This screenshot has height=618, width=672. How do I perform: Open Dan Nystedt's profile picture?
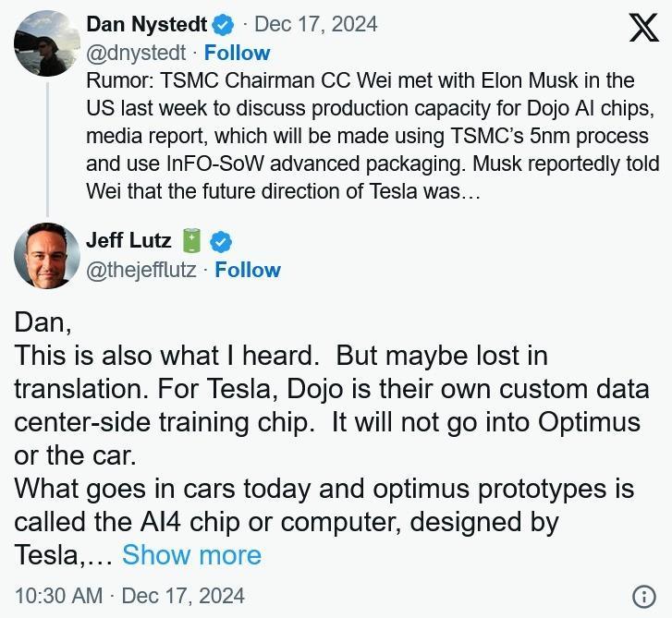(x=47, y=42)
